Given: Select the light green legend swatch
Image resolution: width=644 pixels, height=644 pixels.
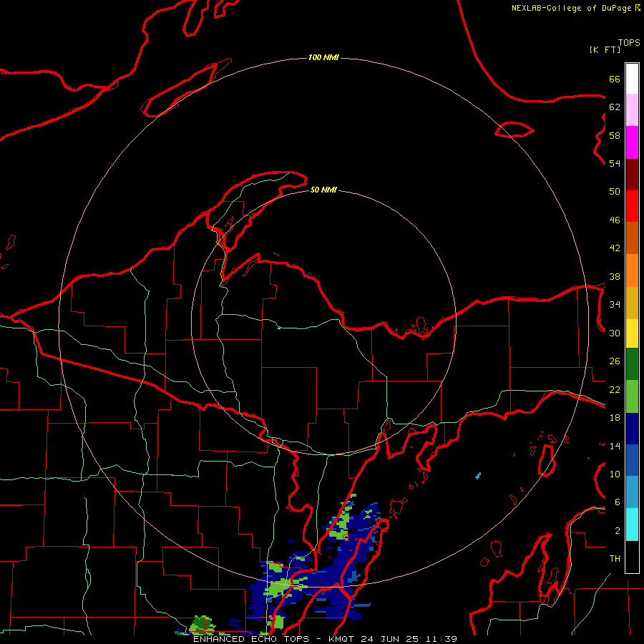Looking at the screenshot, I should pos(632,396).
